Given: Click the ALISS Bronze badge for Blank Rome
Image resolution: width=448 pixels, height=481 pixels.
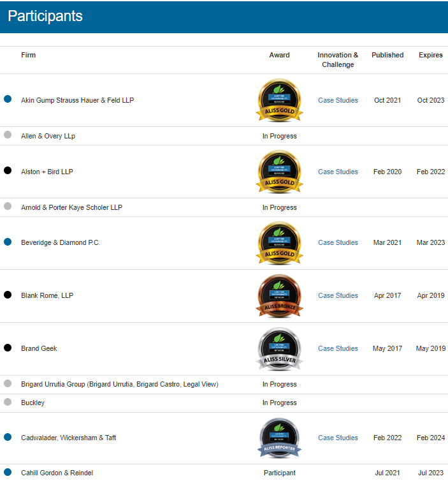Looking at the screenshot, I should click(x=280, y=296).
